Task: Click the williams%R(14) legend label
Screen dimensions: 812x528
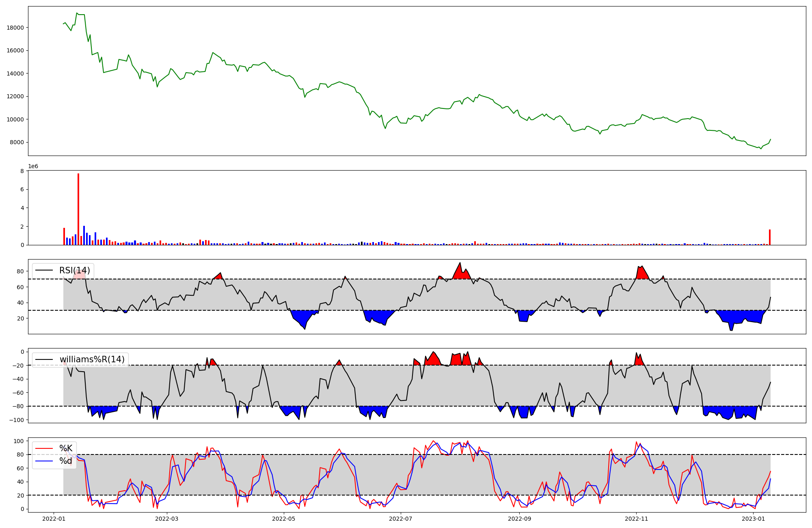Action: pyautogui.click(x=92, y=359)
